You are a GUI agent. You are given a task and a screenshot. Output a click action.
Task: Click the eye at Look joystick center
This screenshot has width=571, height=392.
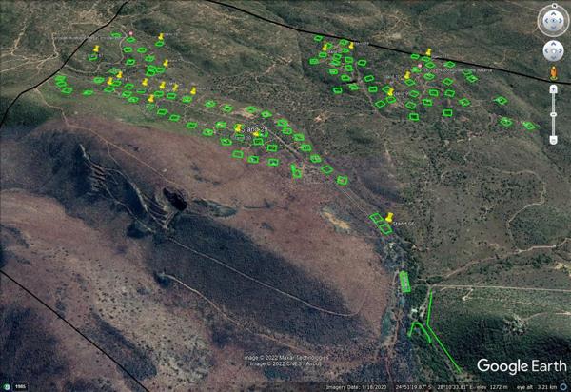point(553,21)
